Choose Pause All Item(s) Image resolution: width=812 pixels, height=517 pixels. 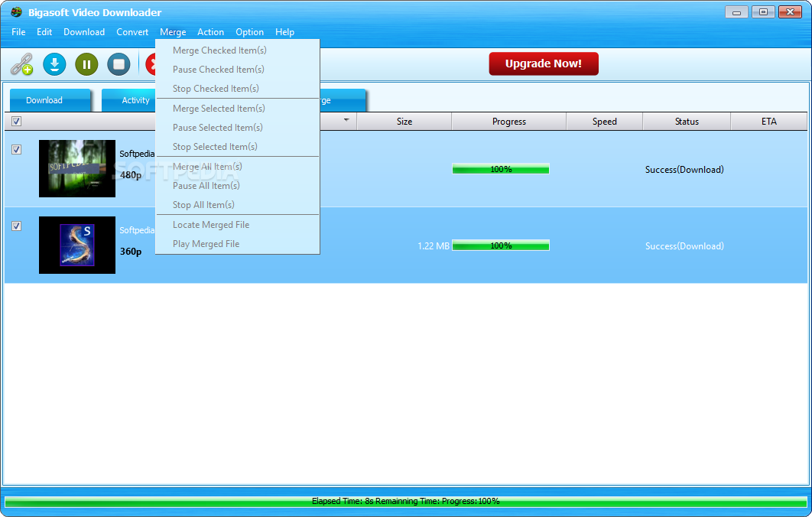tap(238, 185)
